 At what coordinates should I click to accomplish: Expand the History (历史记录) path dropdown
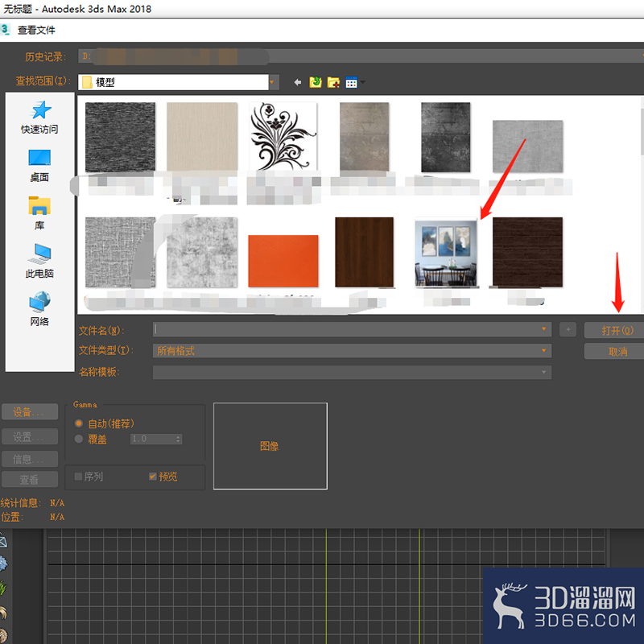click(x=642, y=56)
